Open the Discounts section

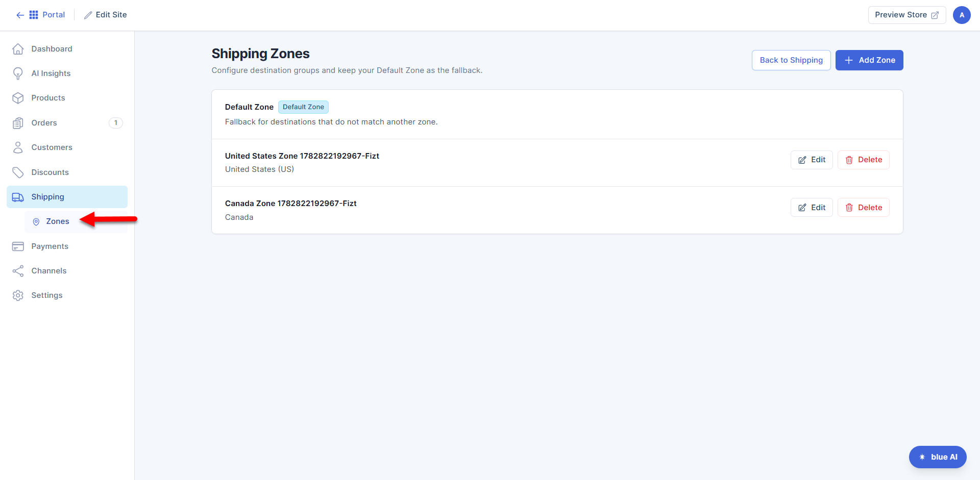click(x=67, y=172)
